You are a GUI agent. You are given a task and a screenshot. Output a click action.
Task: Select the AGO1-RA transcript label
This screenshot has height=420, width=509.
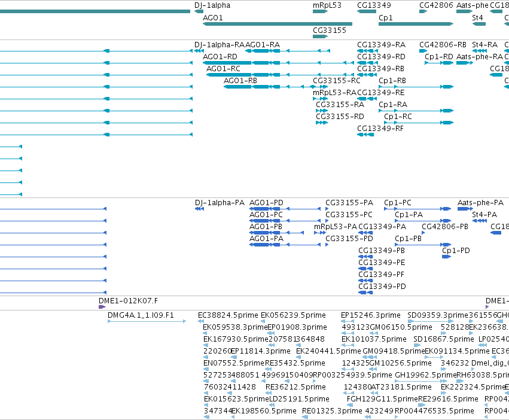click(x=263, y=44)
